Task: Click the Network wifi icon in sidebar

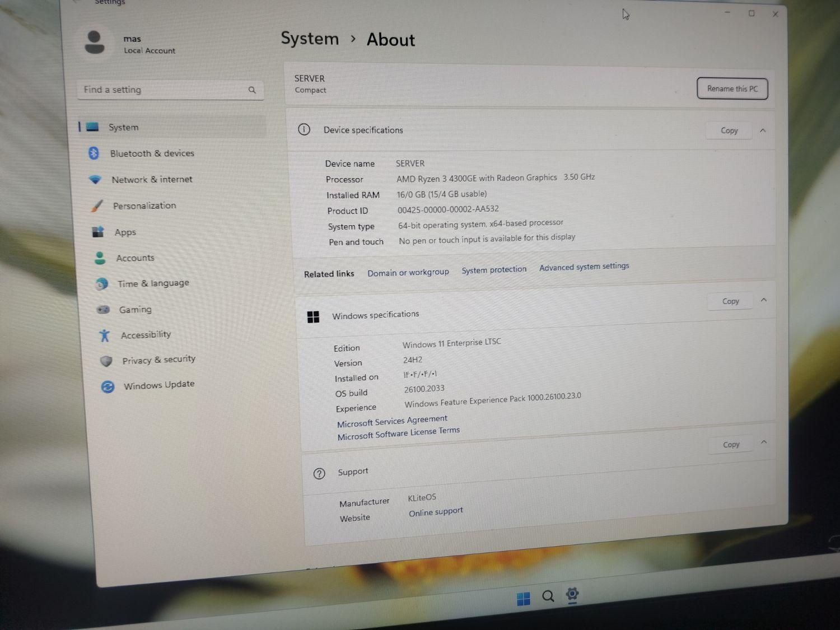Action: [x=95, y=180]
